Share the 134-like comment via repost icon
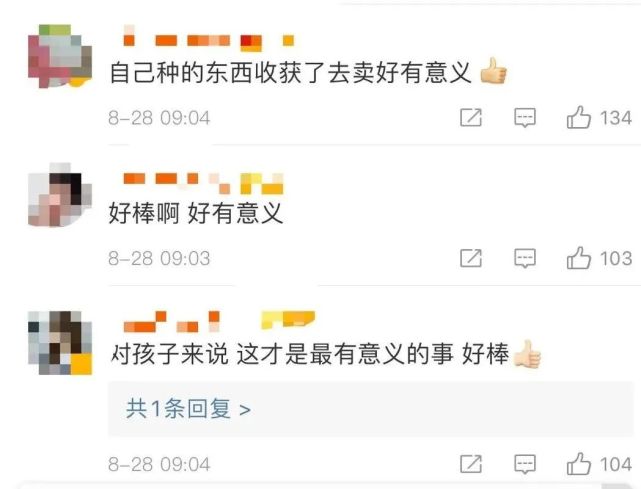Screen dimensions: 641x489 click(471, 118)
